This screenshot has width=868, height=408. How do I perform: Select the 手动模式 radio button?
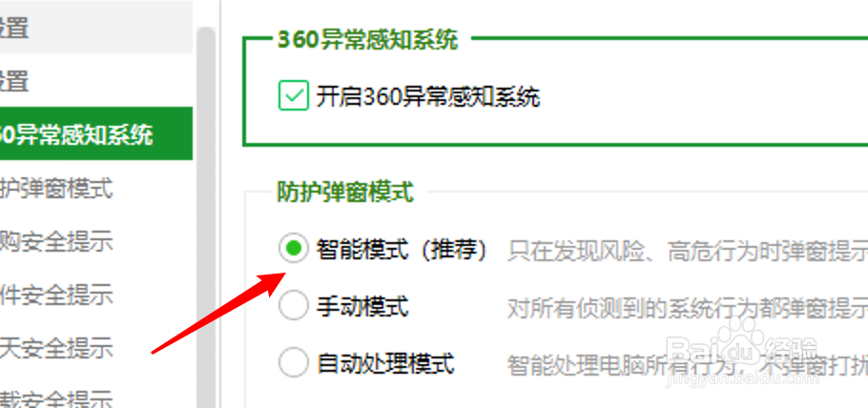pos(293,306)
